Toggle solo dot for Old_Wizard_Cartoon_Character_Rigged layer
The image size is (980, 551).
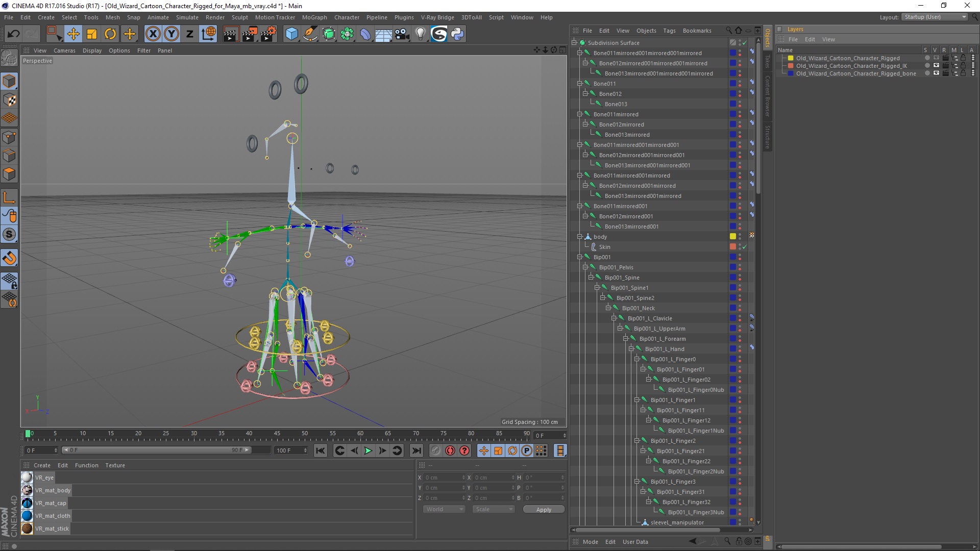click(927, 58)
